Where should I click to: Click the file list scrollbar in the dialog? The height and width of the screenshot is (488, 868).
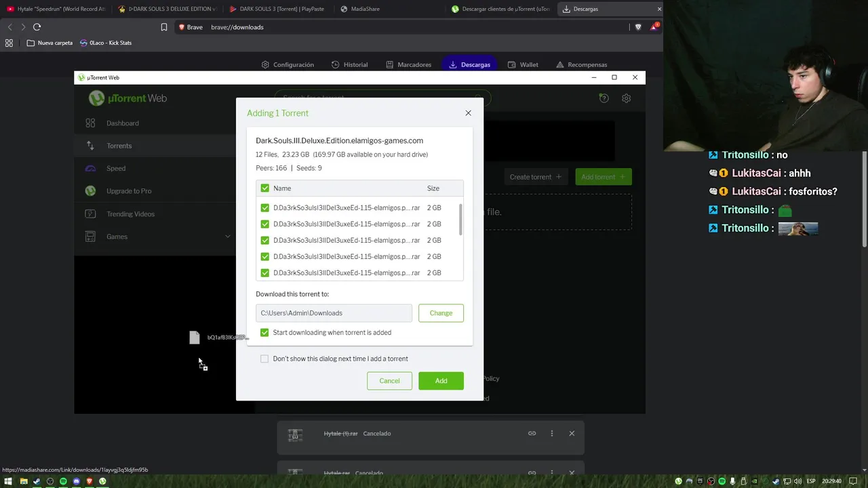point(461,220)
